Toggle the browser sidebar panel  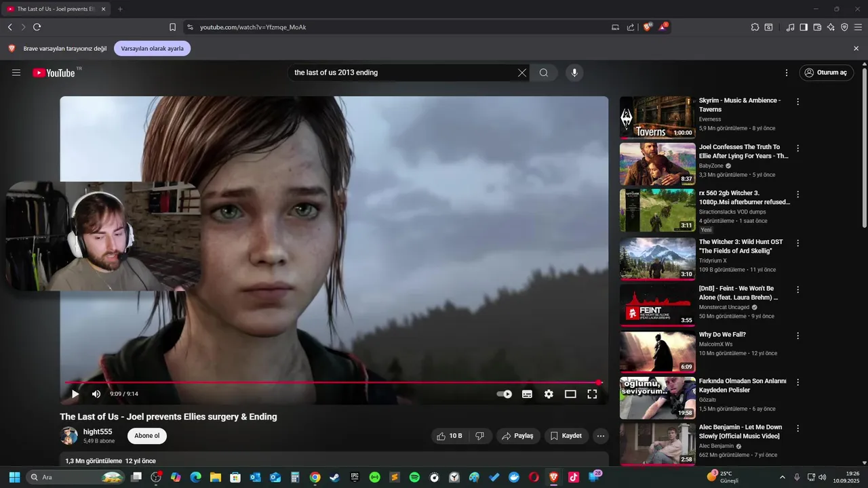pyautogui.click(x=804, y=27)
